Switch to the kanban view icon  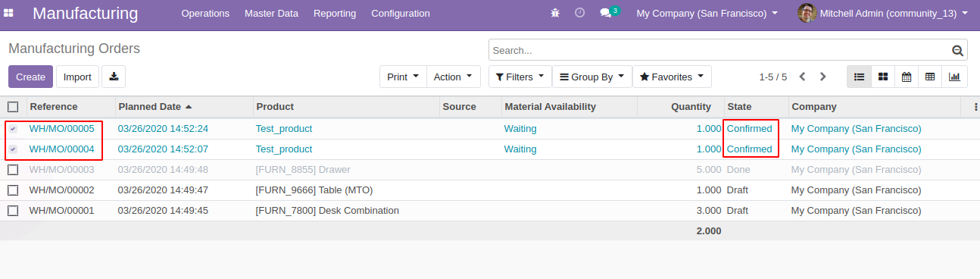tap(883, 77)
